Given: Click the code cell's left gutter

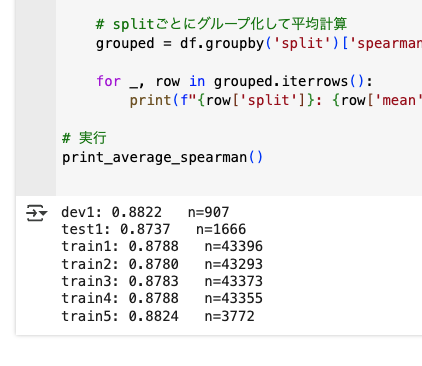Looking at the screenshot, I should point(36,98).
